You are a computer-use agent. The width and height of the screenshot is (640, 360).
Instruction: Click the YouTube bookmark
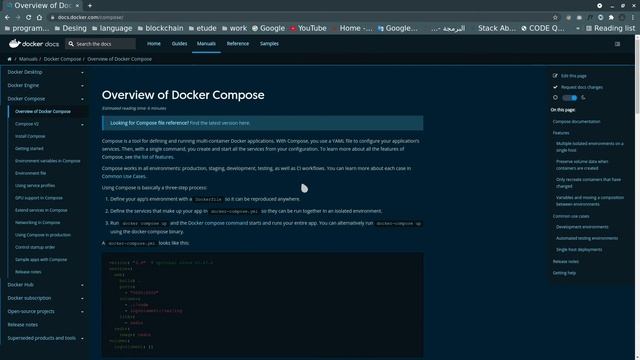point(308,28)
